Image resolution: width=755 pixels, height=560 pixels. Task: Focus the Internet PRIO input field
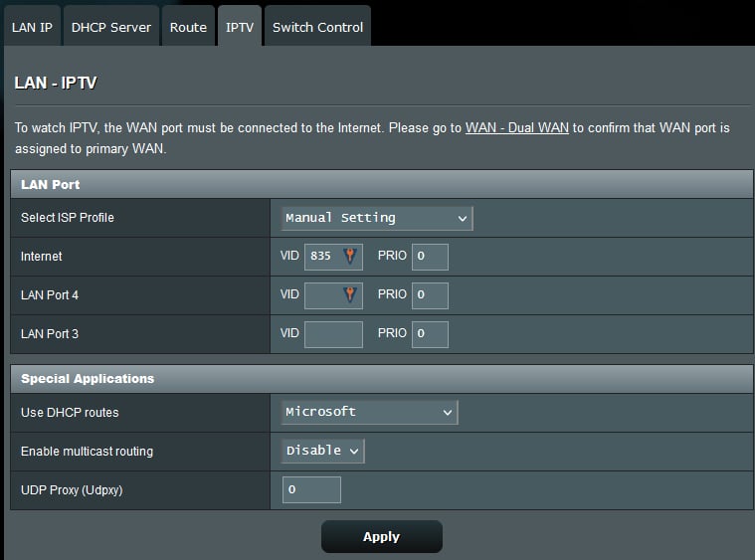(x=430, y=257)
